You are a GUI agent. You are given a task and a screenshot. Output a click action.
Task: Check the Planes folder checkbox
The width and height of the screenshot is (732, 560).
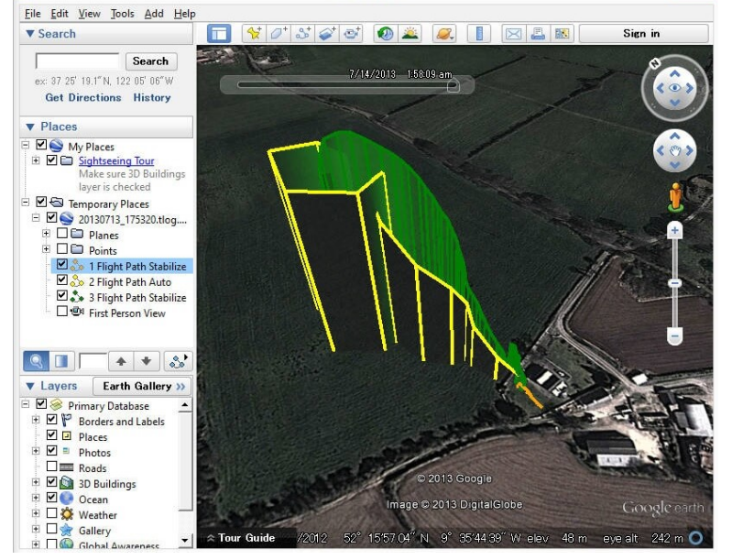[62, 233]
